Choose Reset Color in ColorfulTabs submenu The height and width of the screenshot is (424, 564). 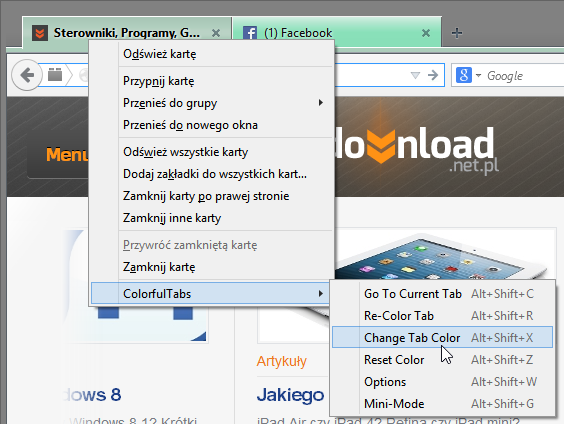pos(442,360)
